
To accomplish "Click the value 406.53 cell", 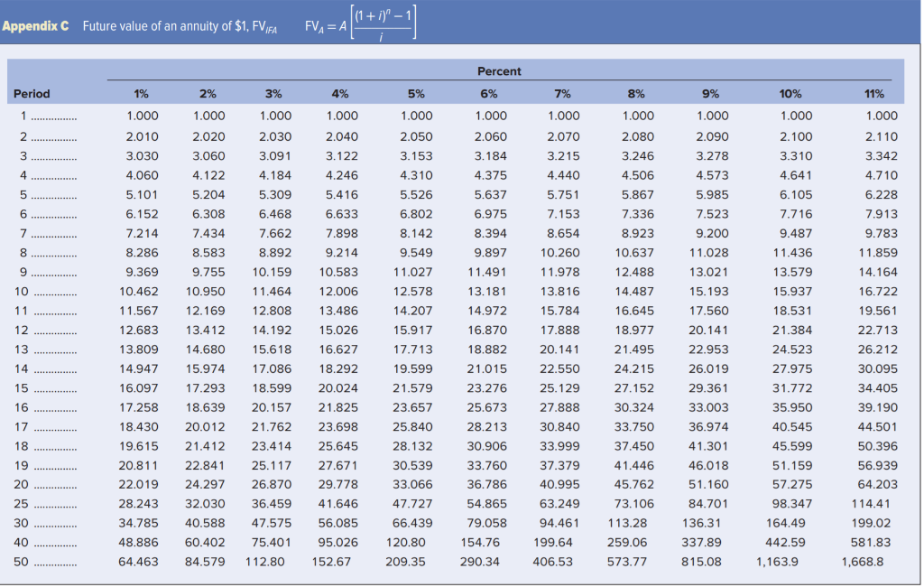I will pyautogui.click(x=553, y=563).
